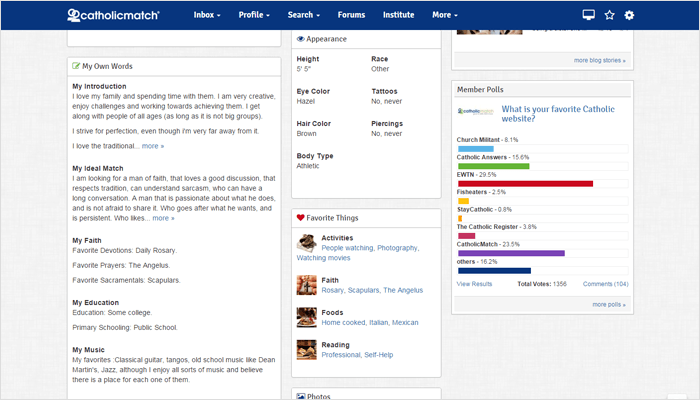Click the Favorite Things heart icon

(x=300, y=218)
